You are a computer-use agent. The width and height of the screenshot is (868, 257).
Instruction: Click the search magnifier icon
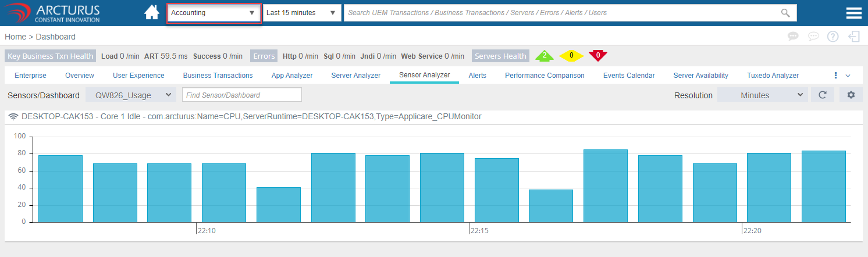785,13
